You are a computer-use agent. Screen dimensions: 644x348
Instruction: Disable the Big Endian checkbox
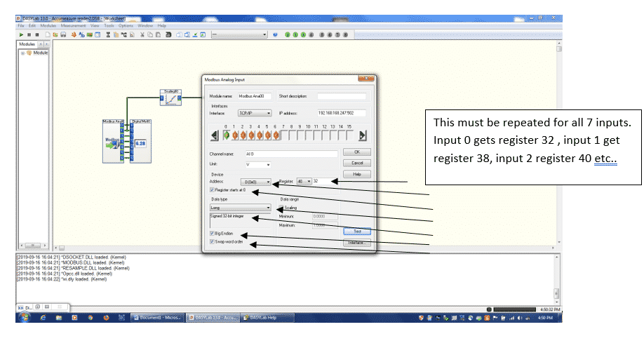click(x=213, y=234)
